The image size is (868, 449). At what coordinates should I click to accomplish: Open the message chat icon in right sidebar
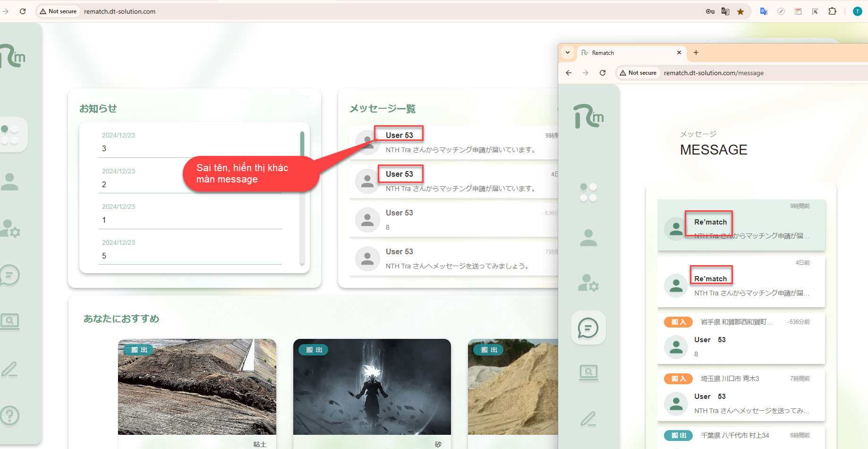pos(588,328)
